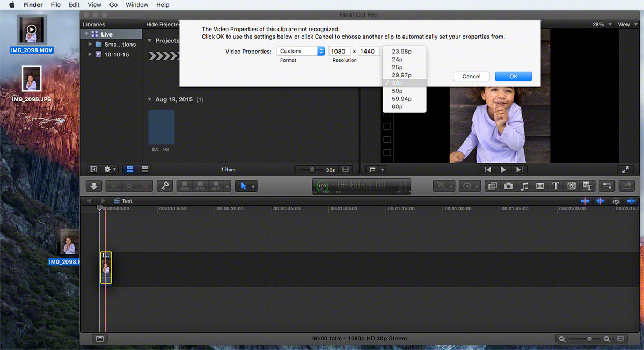Image resolution: width=644 pixels, height=350 pixels.
Task: Open the Music and Sound browser
Action: pyautogui.click(x=524, y=186)
